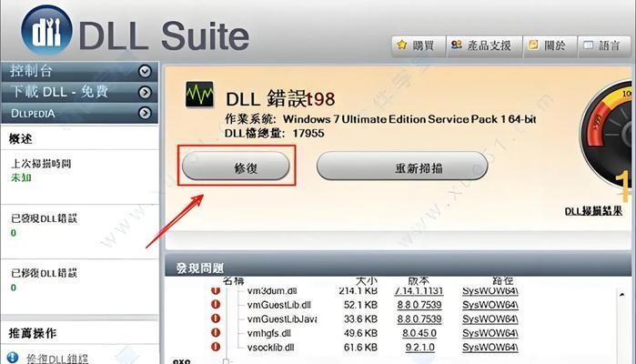The height and width of the screenshot is (364, 636).
Task: Open the 控制台 sidebar section
Action: click(79, 71)
